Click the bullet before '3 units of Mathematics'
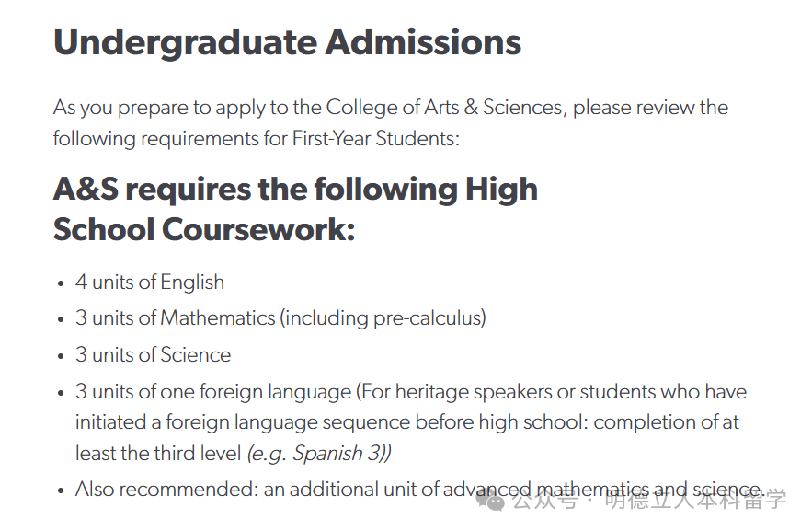Screen dimensions: 812x531 61,319
